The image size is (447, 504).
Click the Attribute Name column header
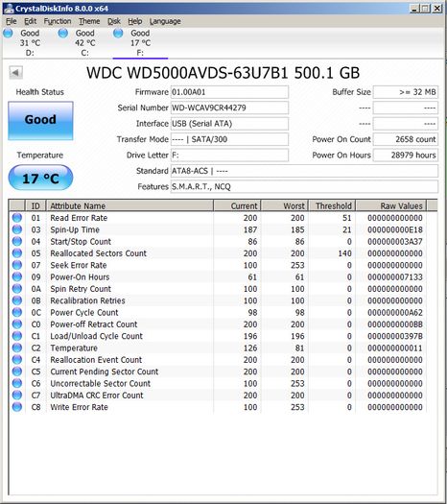(x=129, y=205)
